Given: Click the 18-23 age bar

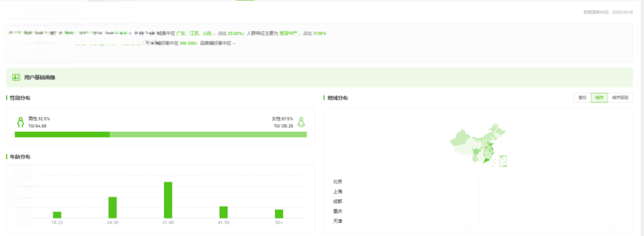Looking at the screenshot, I should click(57, 215).
